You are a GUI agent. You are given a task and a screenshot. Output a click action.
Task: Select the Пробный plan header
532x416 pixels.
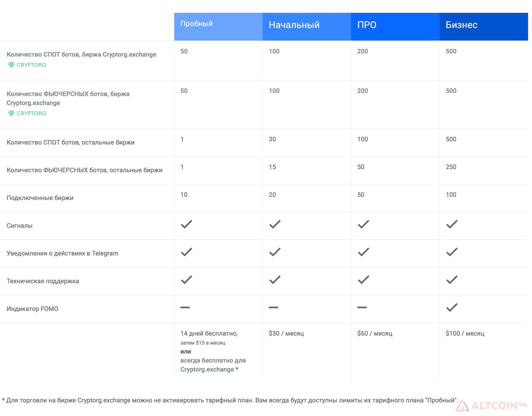point(218,27)
